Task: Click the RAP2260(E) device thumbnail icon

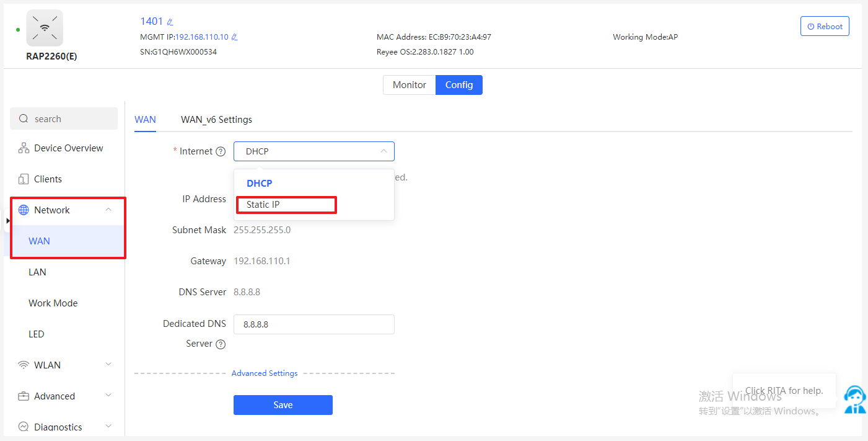Action: (45, 29)
